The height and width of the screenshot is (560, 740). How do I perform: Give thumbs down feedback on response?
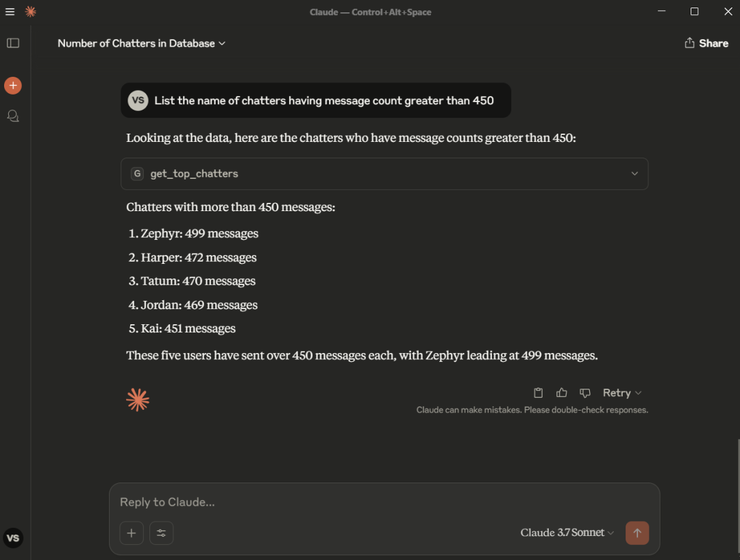coord(584,393)
